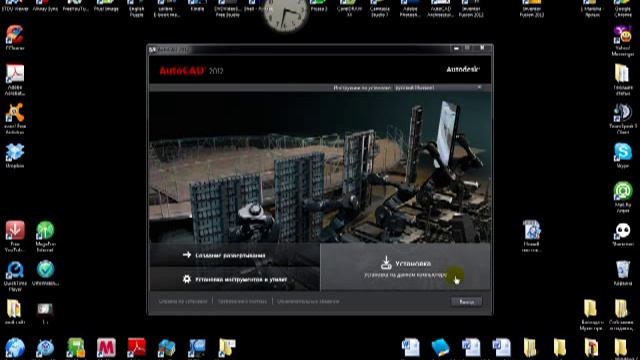Select the Adobe Acrobat desktop shortcut
Screen dimensions: 640x360
click(x=15, y=80)
